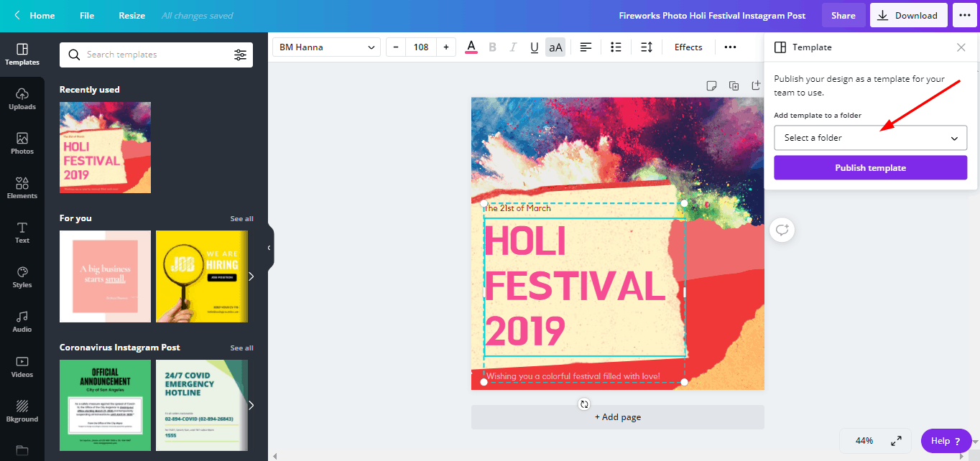Click the add comment bubble icon
This screenshot has height=461, width=980.
pos(782,230)
